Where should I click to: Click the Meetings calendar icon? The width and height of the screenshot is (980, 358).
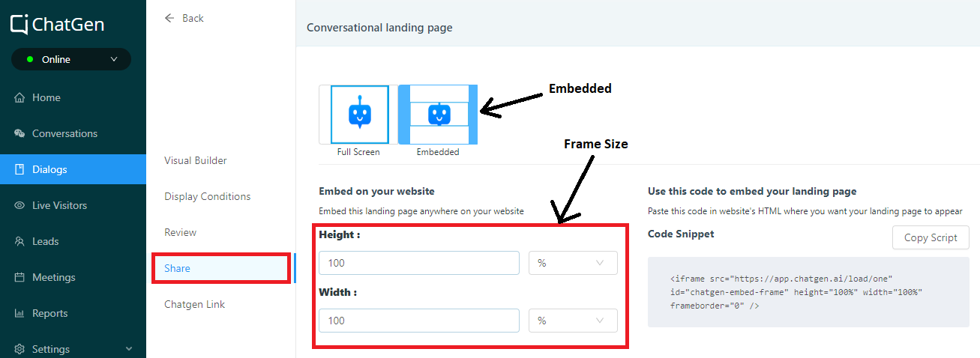[x=19, y=278]
